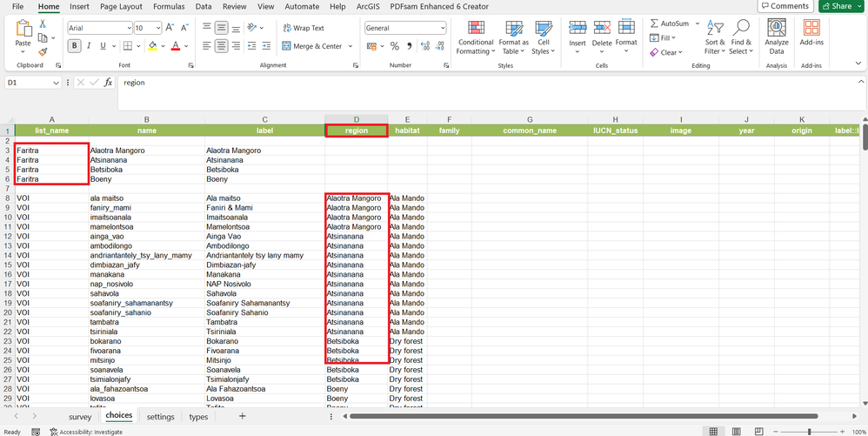Viewport: 868px width, 436px height.
Task: Open the File menu
Action: pyautogui.click(x=17, y=7)
